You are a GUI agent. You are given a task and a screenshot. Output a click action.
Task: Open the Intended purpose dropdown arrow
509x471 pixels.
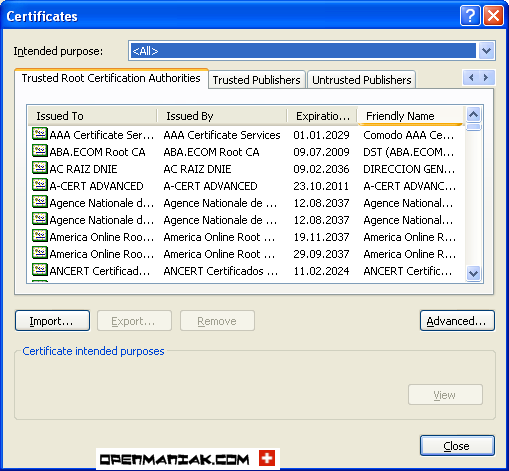coord(486,51)
